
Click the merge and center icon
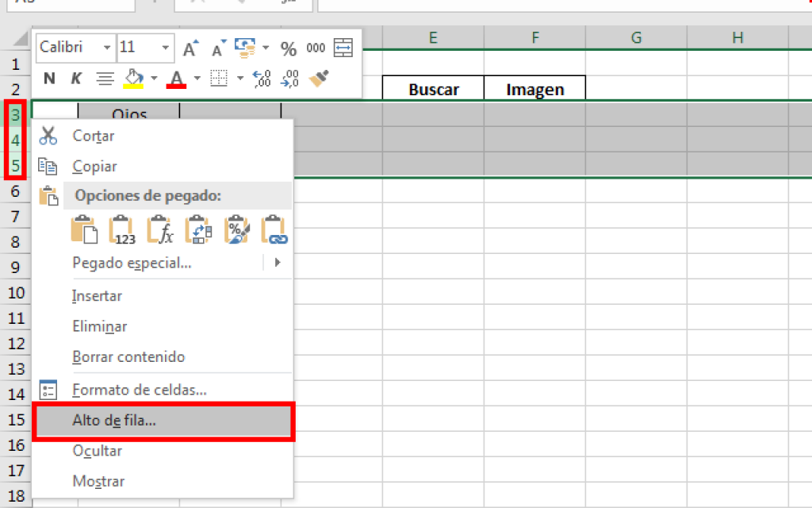343,48
